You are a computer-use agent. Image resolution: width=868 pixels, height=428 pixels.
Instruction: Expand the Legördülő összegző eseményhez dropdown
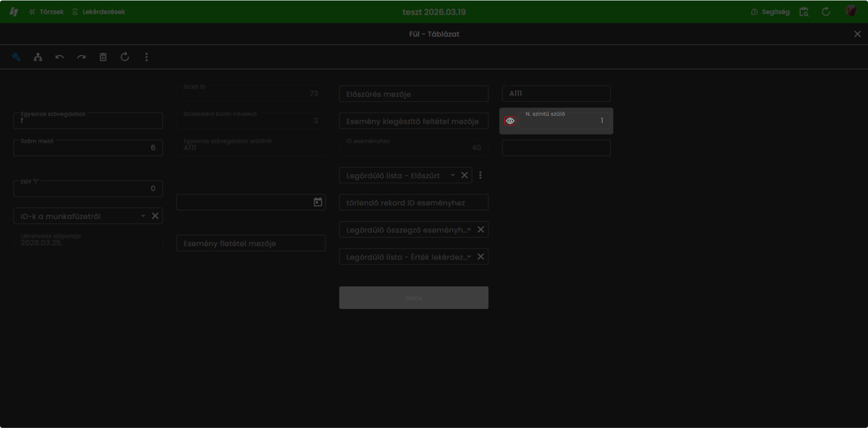point(469,230)
